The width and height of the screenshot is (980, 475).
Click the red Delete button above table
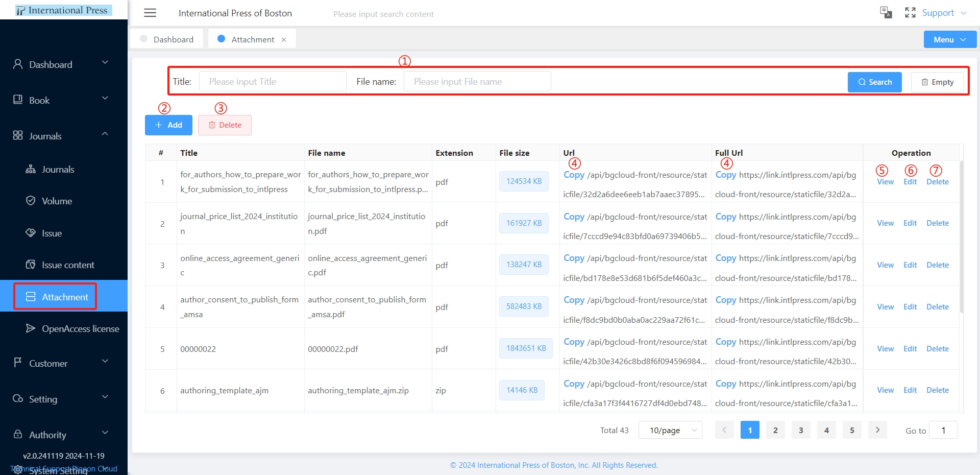pos(225,125)
